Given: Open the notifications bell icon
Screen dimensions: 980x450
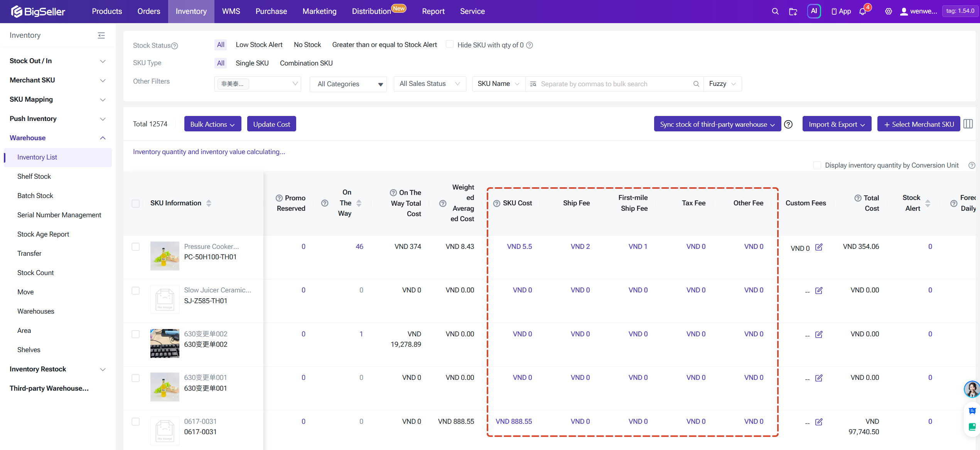Looking at the screenshot, I should pos(863,12).
